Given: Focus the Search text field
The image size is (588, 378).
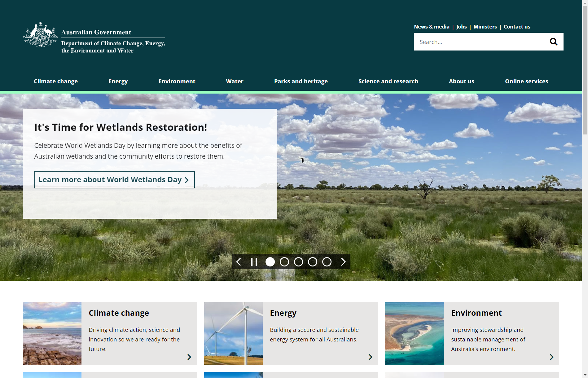Looking at the screenshot, I should click(479, 42).
